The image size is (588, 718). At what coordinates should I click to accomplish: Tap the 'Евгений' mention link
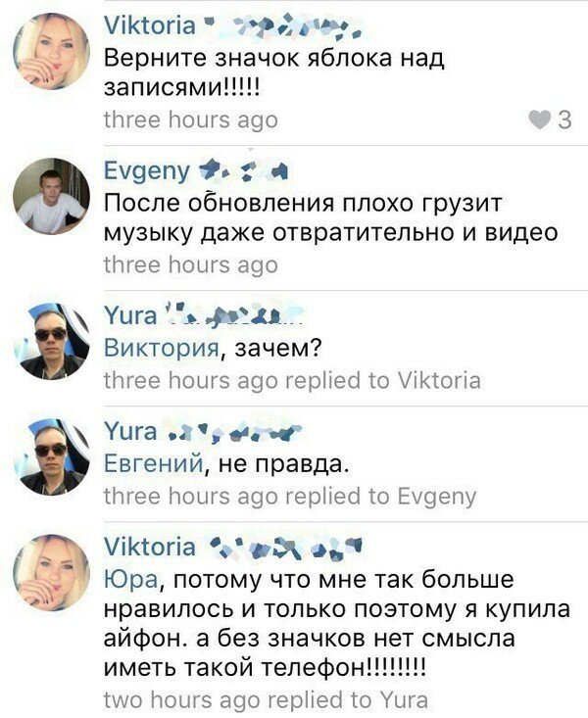154,464
